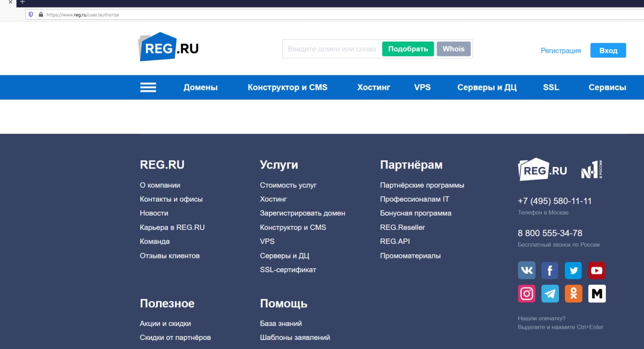This screenshot has width=644, height=349.
Task: Open footer link Шаблоны заявлений
Action: 295,337
